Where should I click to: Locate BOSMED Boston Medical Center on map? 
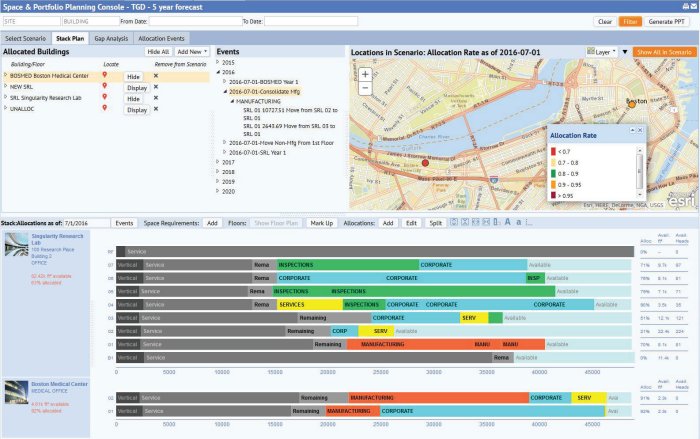(104, 75)
